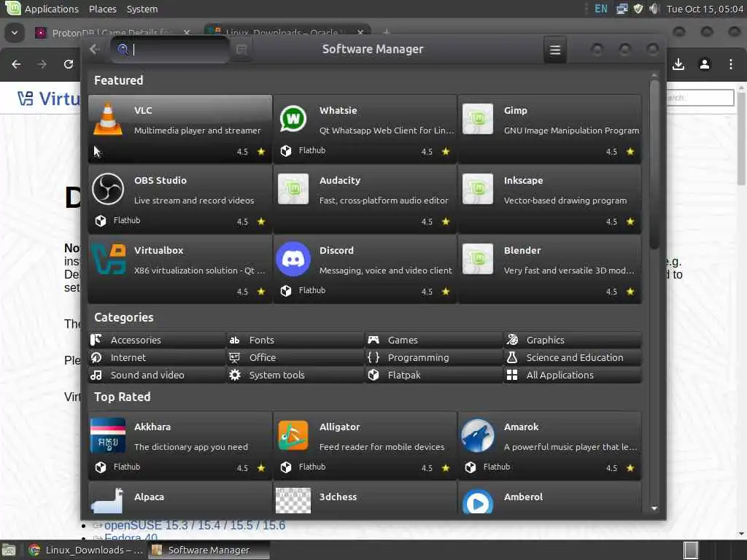Click the star rating on VLC tile
The height and width of the screenshot is (560, 747).
pos(261,152)
